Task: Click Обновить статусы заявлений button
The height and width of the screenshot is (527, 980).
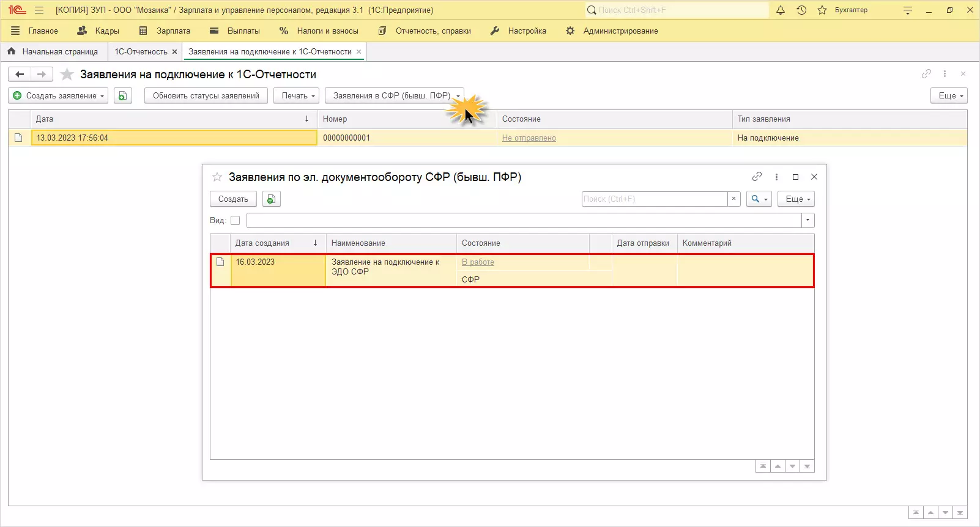Action: tap(206, 95)
